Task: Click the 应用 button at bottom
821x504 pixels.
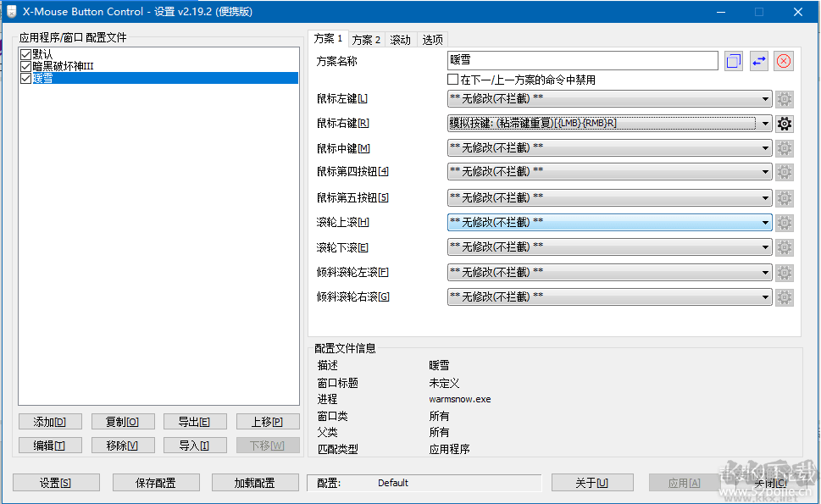Action: click(683, 482)
